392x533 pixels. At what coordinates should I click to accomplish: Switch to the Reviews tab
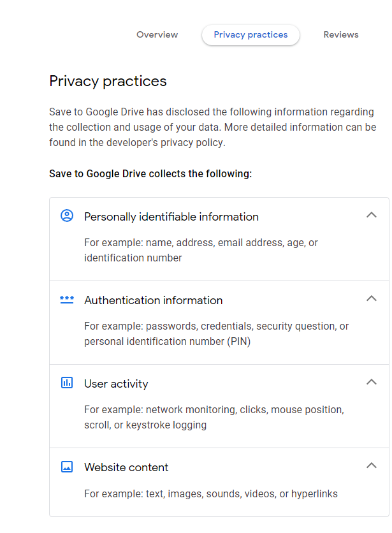(341, 34)
